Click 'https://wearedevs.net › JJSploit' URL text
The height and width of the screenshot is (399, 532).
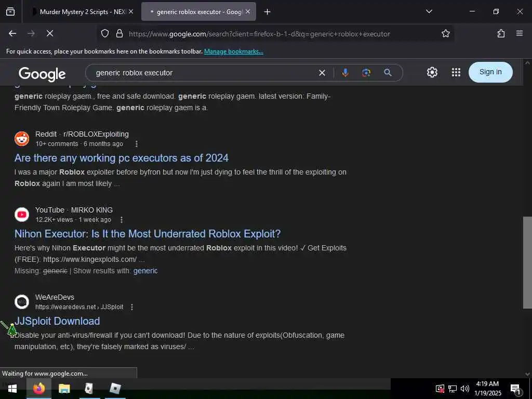point(79,307)
